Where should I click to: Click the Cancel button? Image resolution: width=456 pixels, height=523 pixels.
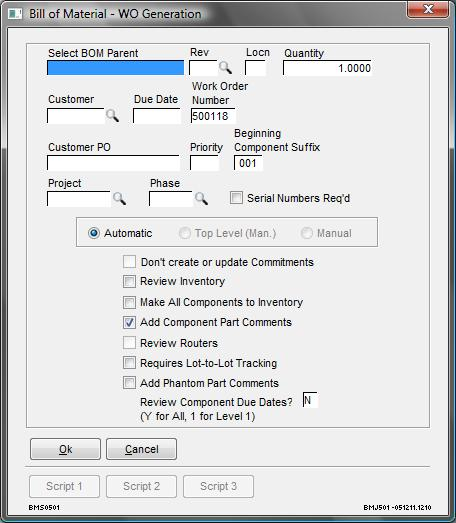[x=141, y=449]
